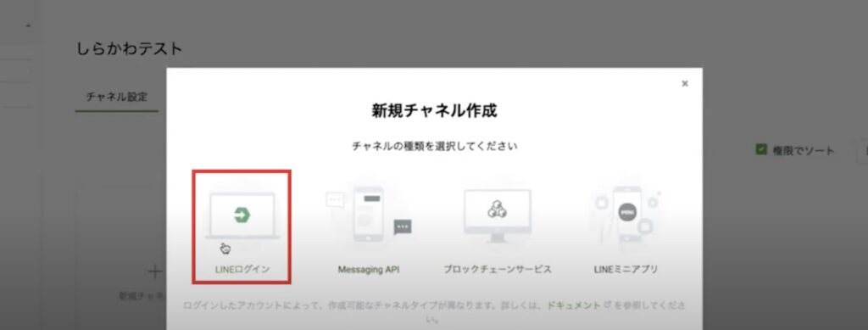Viewport: 868px width, 330px height.
Task: Collapse the sidebar using top-left arrow
Action: (x=28, y=25)
